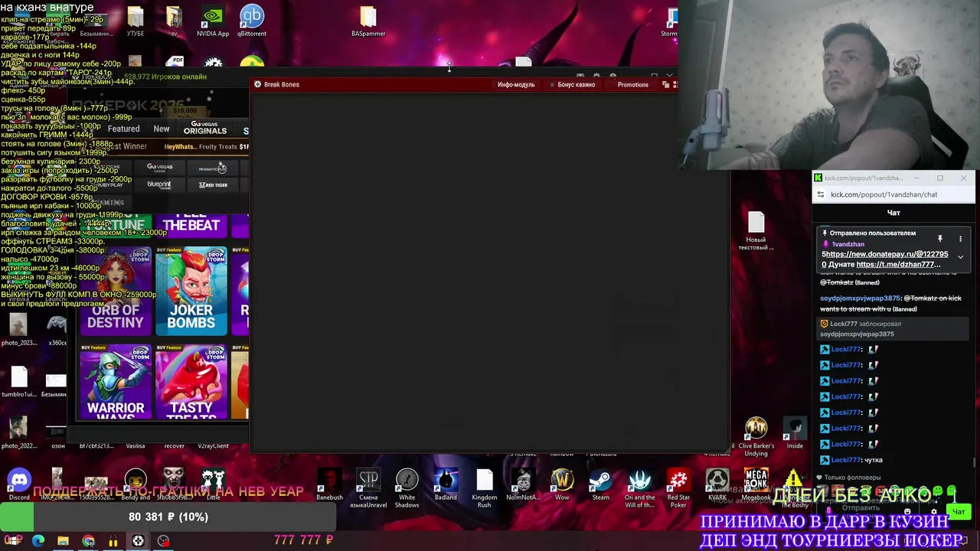Open File Explorer from the taskbar
The image size is (980, 551).
63,541
